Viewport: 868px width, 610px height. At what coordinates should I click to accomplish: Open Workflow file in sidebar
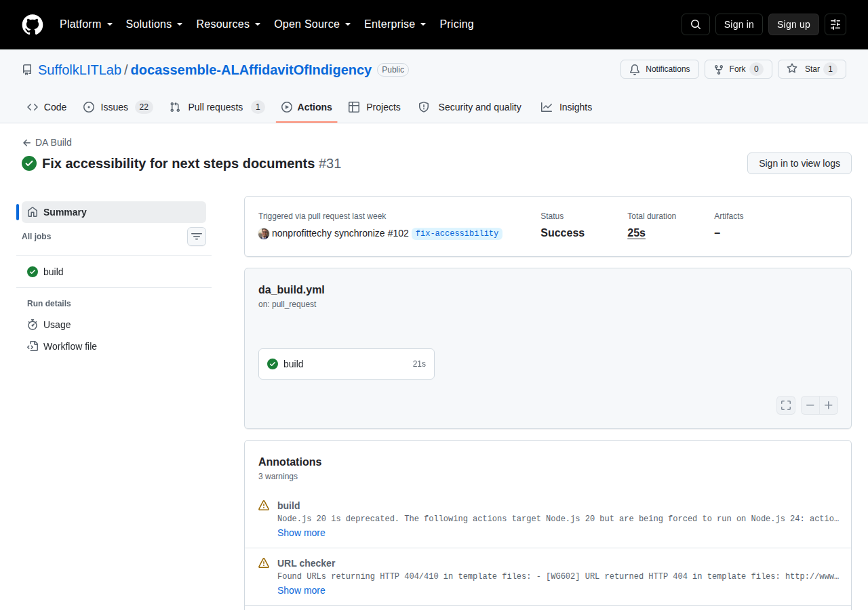pos(114,346)
